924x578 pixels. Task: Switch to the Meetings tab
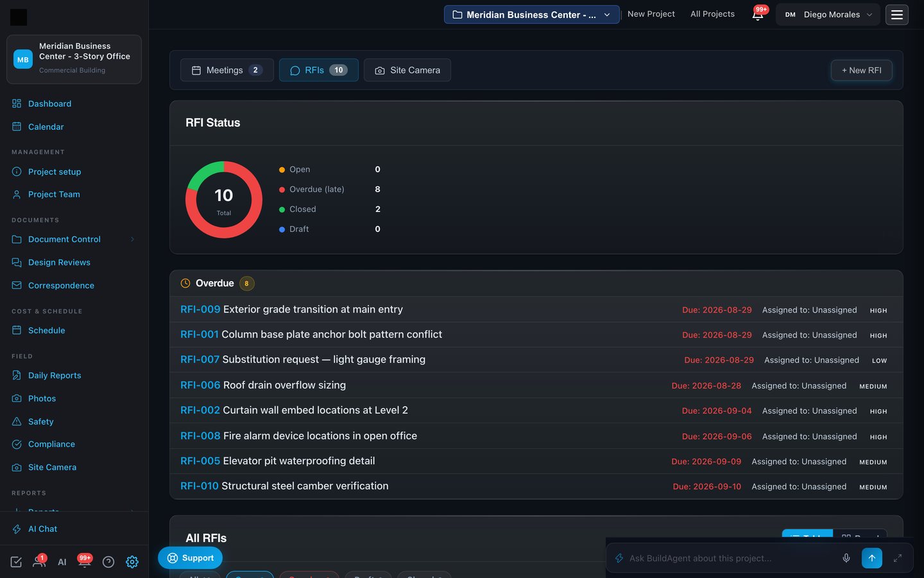tap(227, 70)
